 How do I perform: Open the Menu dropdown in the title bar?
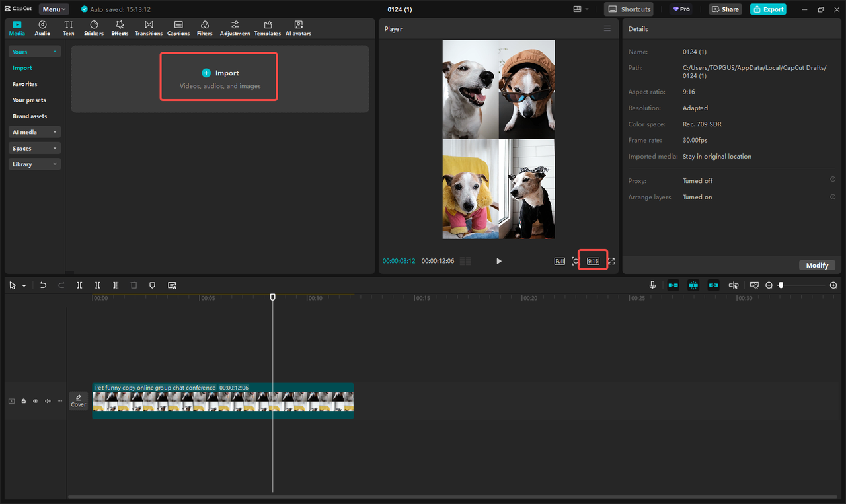[x=54, y=9]
